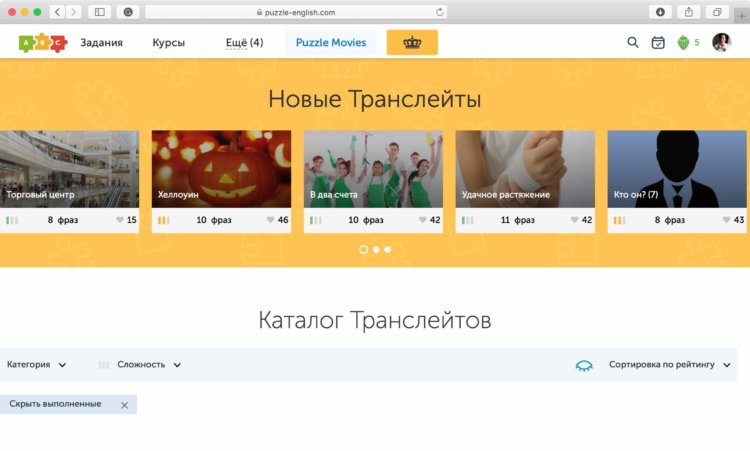Click Safari back arrow
The width and height of the screenshot is (750, 451).
point(57,12)
